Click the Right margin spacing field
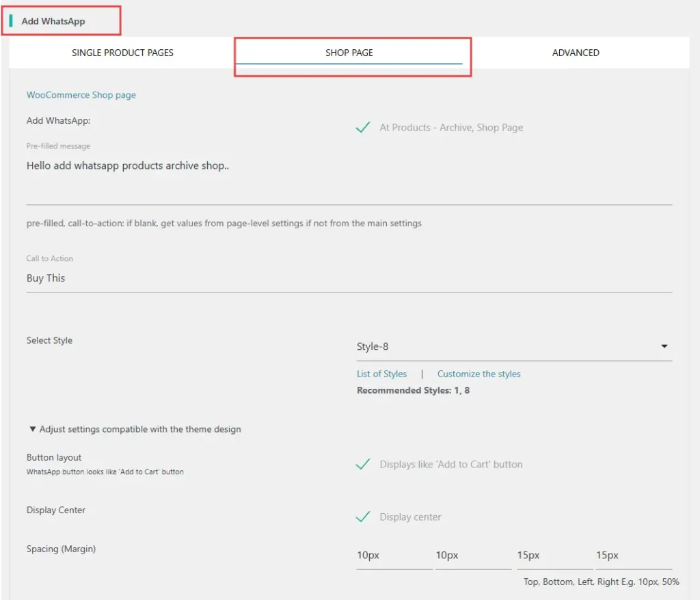The width and height of the screenshot is (700, 600). coord(633,556)
